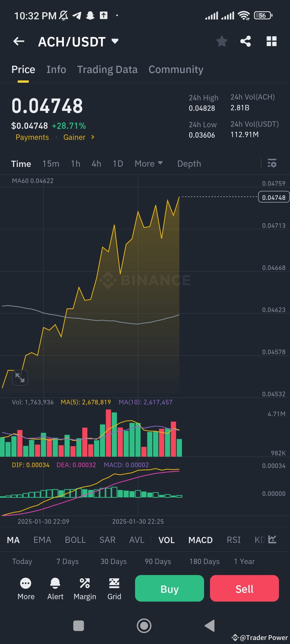The height and width of the screenshot is (644, 290).
Task: Select the 1D chart timeframe
Action: point(118,163)
